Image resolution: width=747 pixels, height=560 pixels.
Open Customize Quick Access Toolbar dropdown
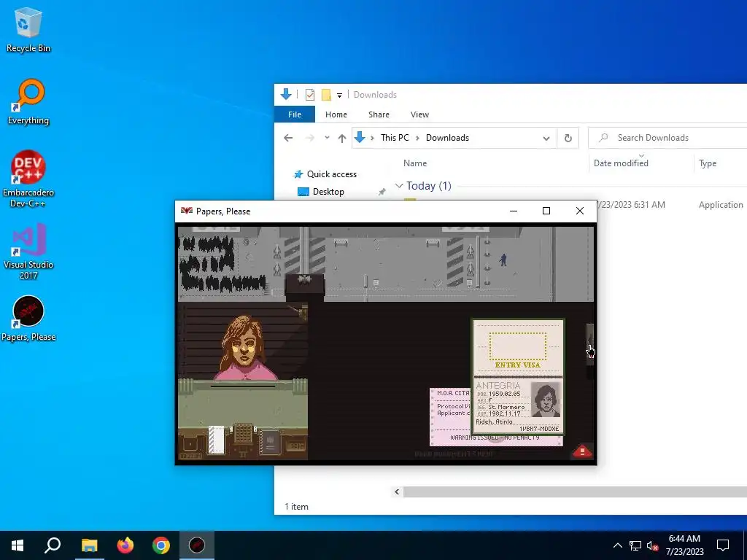click(339, 96)
